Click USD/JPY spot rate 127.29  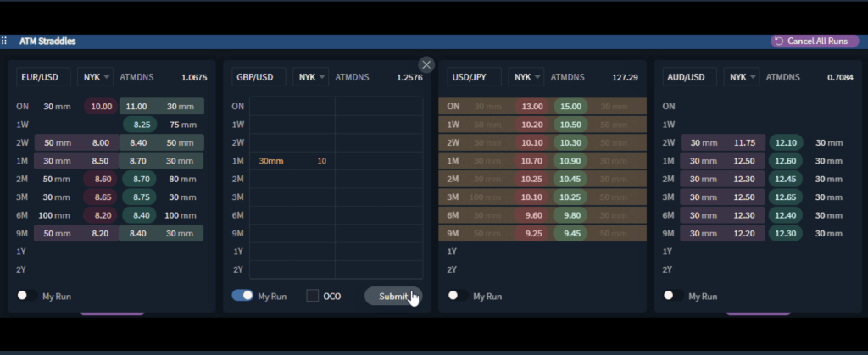(x=625, y=77)
